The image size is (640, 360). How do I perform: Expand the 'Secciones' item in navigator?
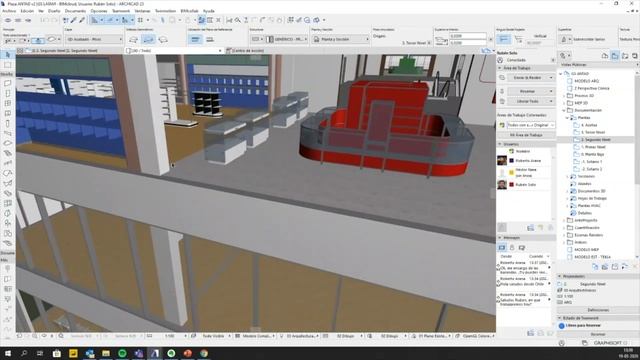click(x=567, y=176)
